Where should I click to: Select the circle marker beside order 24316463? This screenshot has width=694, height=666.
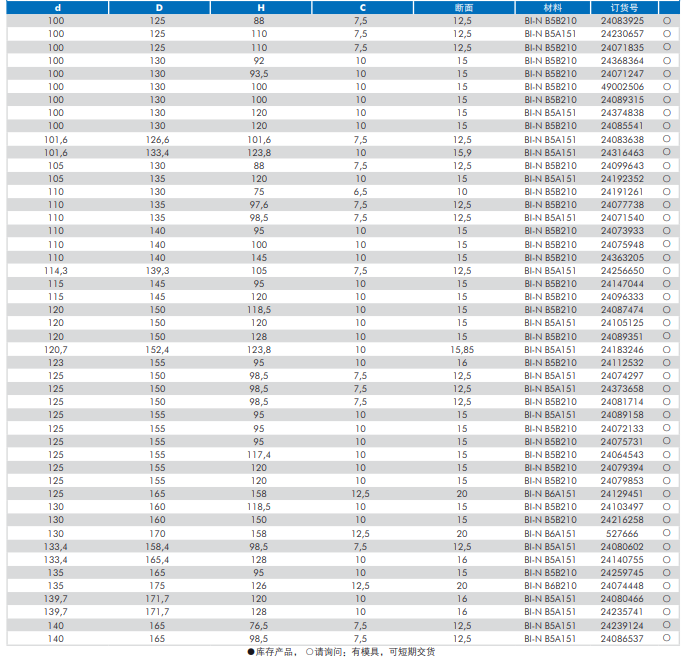tap(665, 152)
